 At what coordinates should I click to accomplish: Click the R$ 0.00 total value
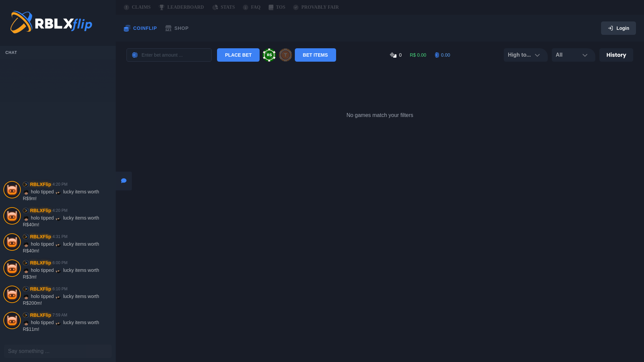coord(418,55)
